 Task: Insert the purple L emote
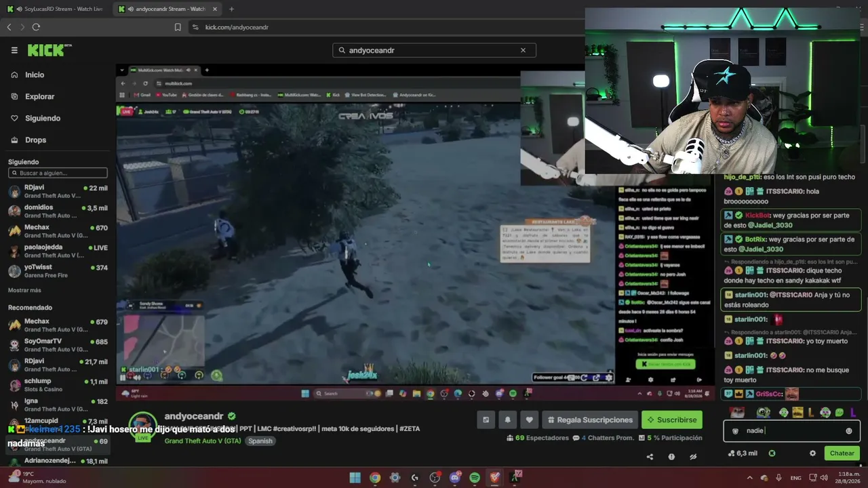pyautogui.click(x=852, y=412)
